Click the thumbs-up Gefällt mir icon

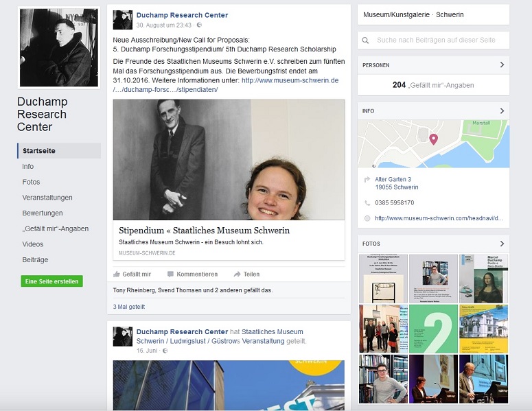(x=117, y=274)
